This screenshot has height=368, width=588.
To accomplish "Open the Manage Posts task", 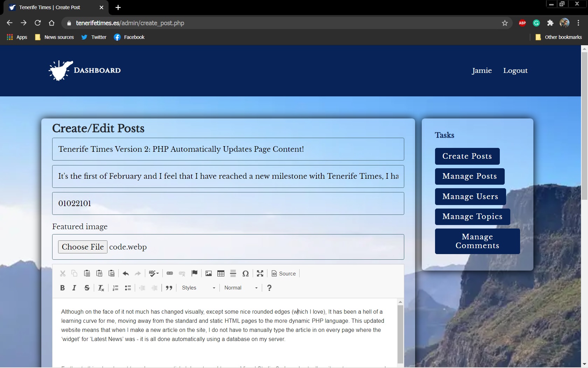I will pos(469,176).
